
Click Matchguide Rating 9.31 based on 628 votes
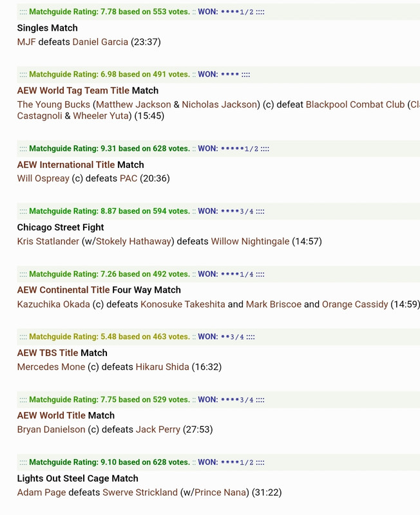pyautogui.click(x=110, y=149)
